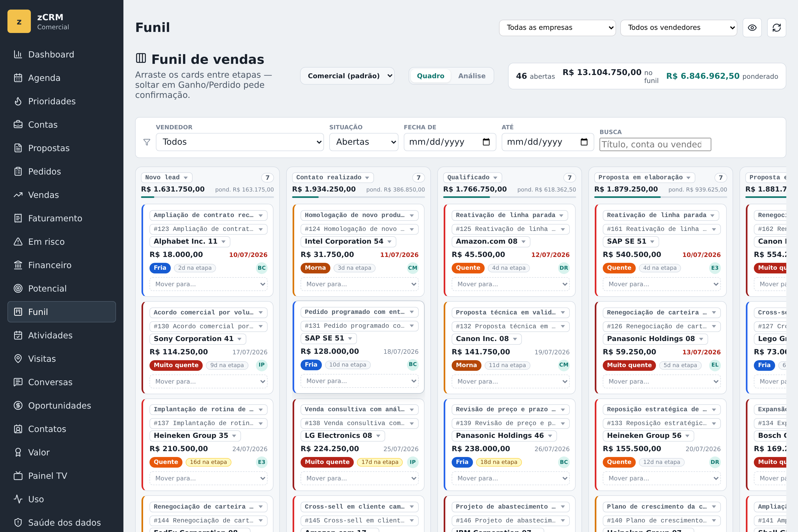Click the Quente badge on Amazon.com 08

tap(468, 268)
